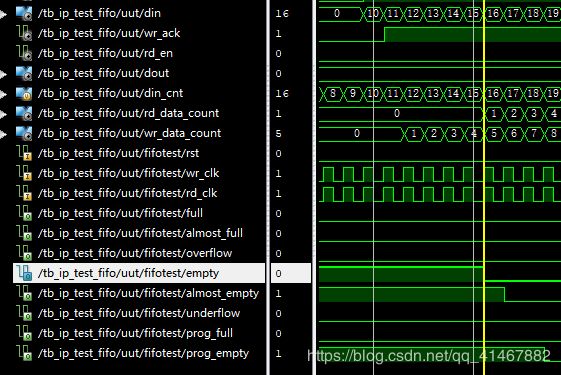Click the prog_full signal icon

tap(25, 333)
